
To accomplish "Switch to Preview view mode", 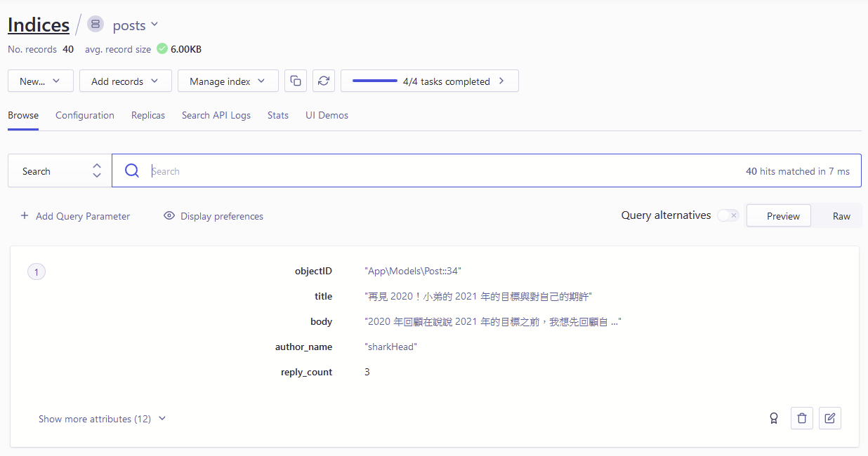I will tap(779, 216).
